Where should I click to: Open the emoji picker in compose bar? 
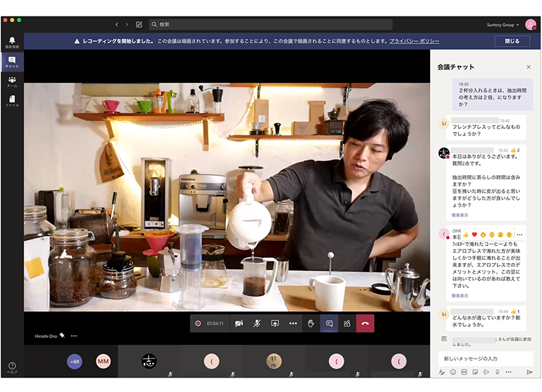tap(453, 372)
